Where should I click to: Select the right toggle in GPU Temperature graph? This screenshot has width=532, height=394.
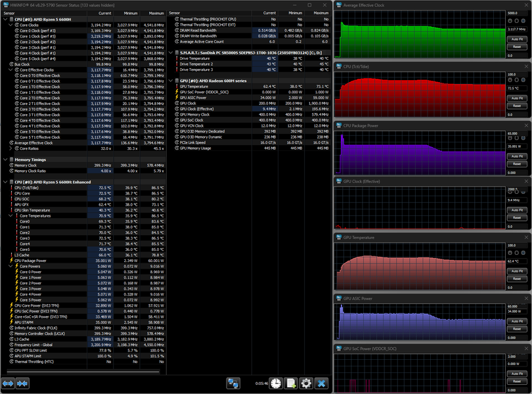tap(523, 253)
